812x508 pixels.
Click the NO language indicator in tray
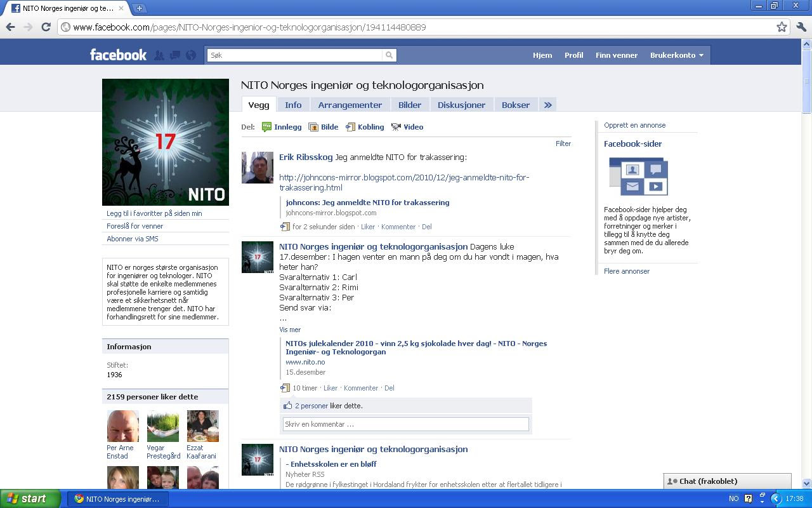733,498
